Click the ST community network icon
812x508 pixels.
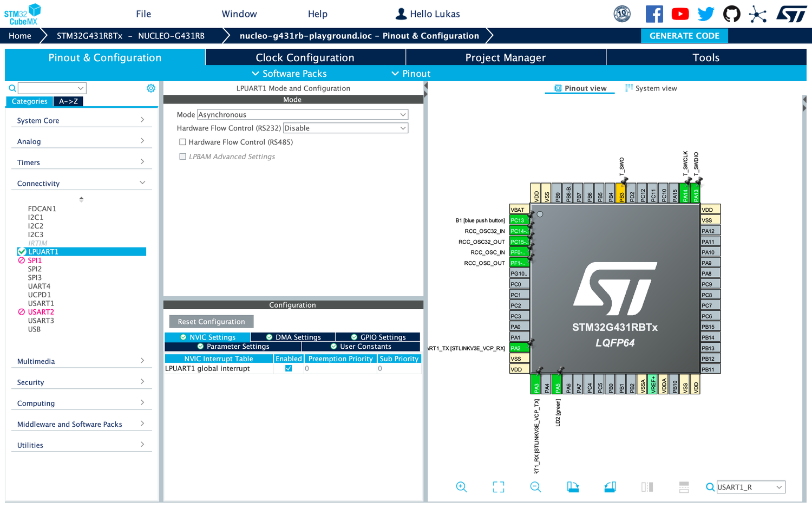758,14
